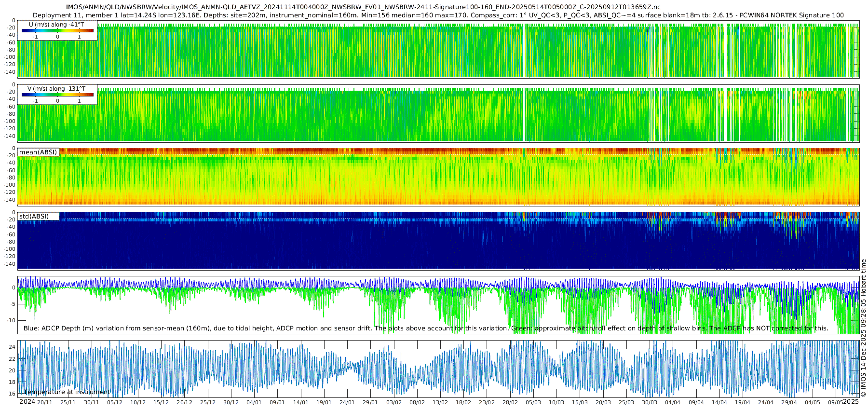The height and width of the screenshot is (410, 868).
Task: Click the 29/01 date tick label
Action: point(370,402)
